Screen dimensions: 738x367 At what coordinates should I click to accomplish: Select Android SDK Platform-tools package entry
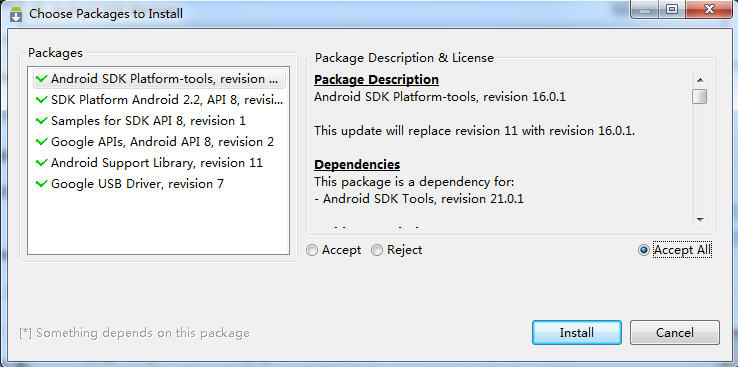click(x=159, y=79)
